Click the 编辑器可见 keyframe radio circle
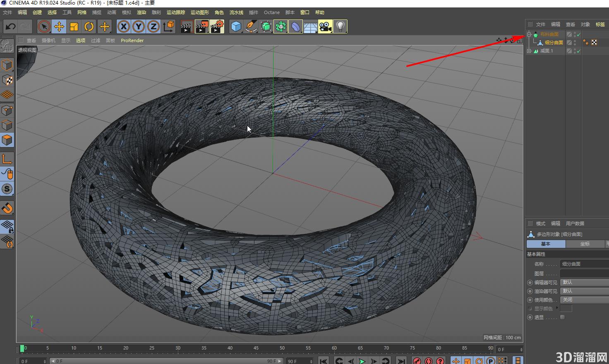609x364 pixels. tap(530, 283)
